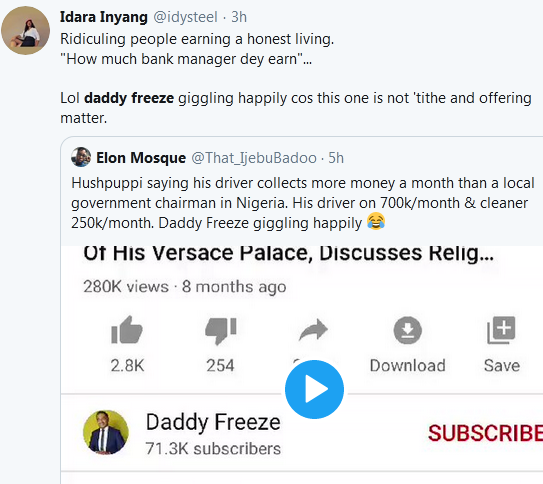Image resolution: width=543 pixels, height=484 pixels.
Task: Click the Save to playlist icon
Action: [501, 330]
